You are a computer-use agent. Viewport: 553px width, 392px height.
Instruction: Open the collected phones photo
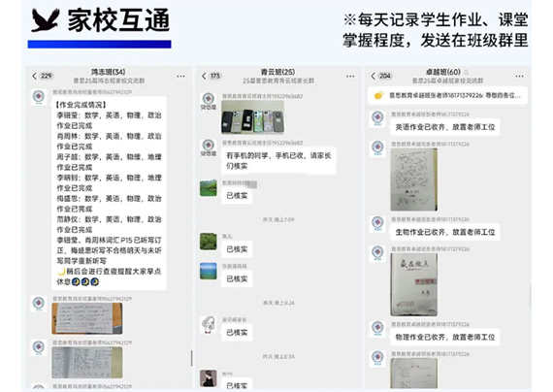[x=252, y=117]
